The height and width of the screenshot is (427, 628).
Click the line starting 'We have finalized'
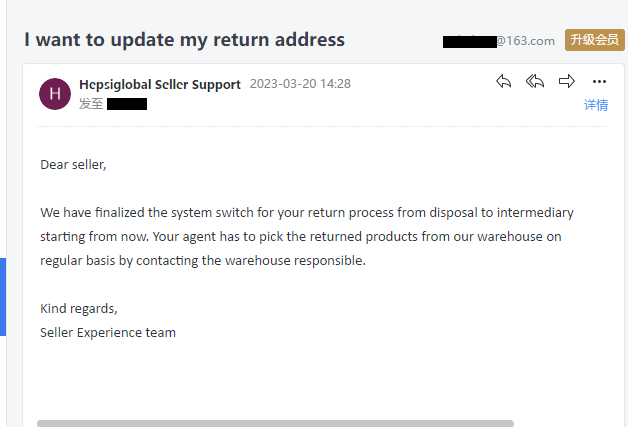click(x=307, y=213)
